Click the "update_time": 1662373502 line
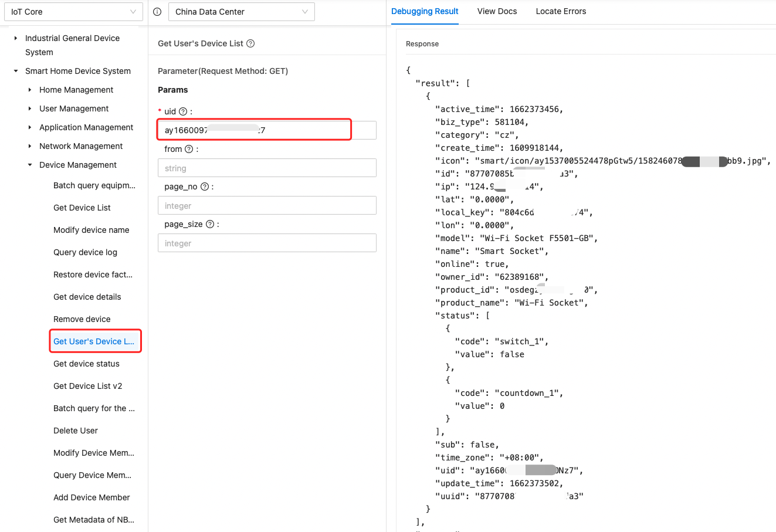 [499, 483]
